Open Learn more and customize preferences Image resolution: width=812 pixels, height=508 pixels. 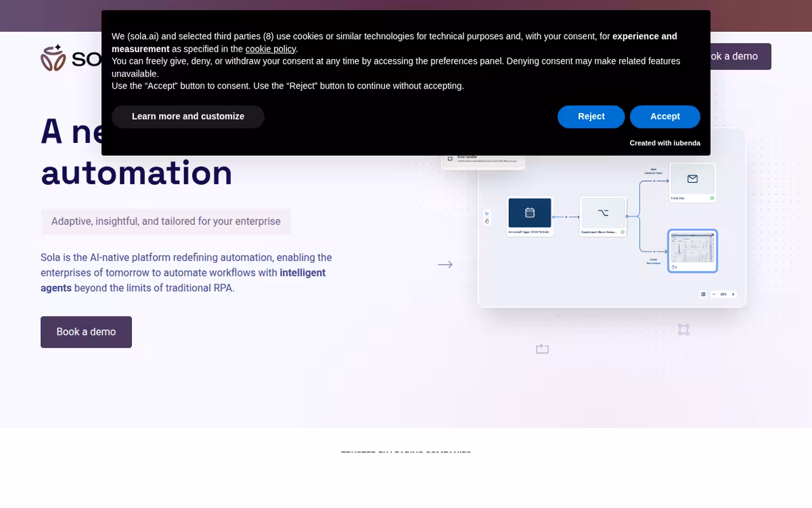[188, 117]
